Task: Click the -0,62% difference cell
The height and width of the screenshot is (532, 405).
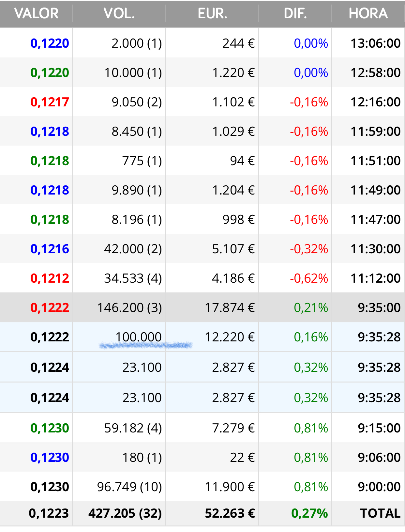Action: point(309,278)
